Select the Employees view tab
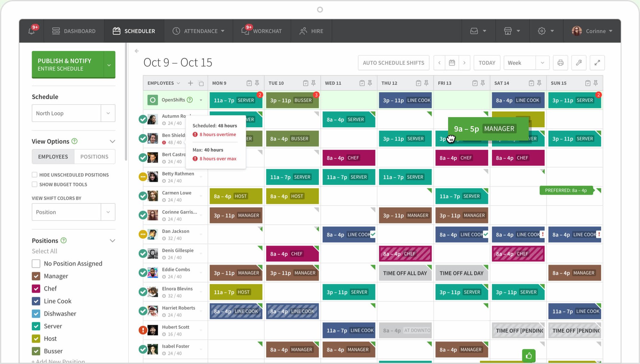The height and width of the screenshot is (364, 640). tap(53, 156)
